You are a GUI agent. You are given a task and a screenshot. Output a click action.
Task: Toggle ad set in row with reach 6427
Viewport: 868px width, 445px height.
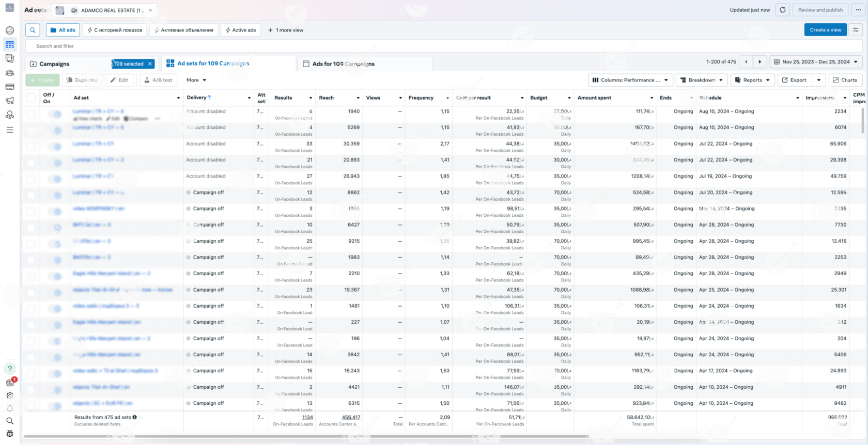(54, 228)
